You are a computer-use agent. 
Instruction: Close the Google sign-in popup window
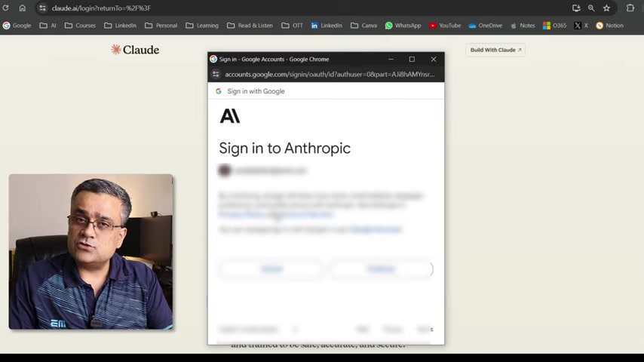tap(434, 59)
